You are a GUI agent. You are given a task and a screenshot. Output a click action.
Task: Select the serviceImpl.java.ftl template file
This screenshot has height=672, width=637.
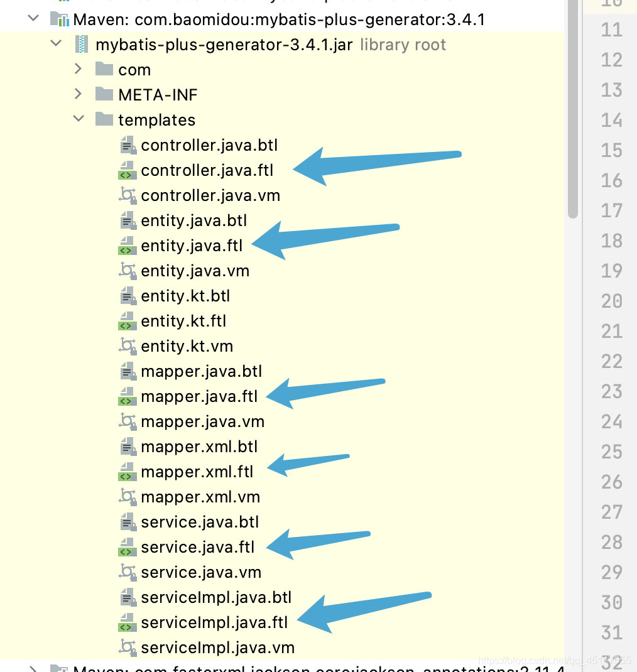(x=214, y=623)
